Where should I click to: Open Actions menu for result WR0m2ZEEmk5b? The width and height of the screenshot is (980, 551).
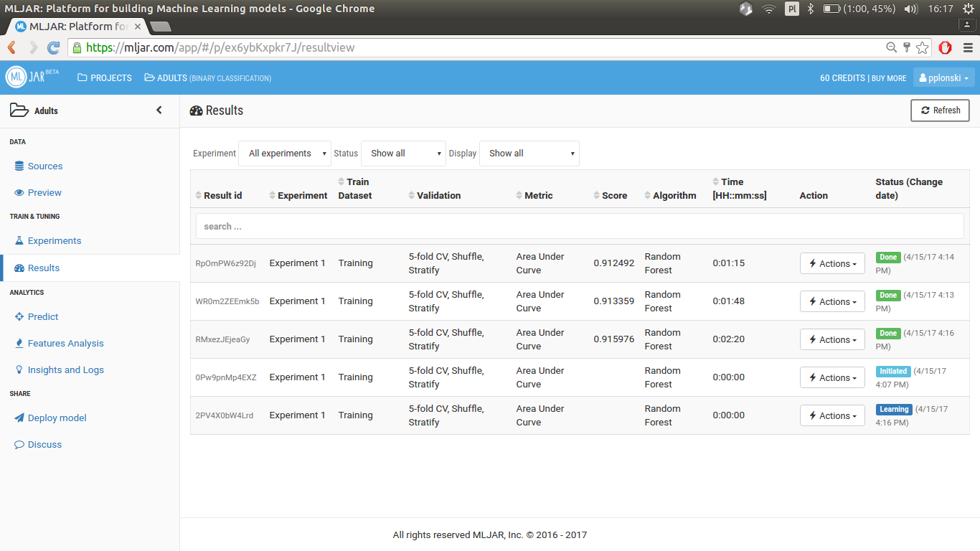pyautogui.click(x=832, y=301)
